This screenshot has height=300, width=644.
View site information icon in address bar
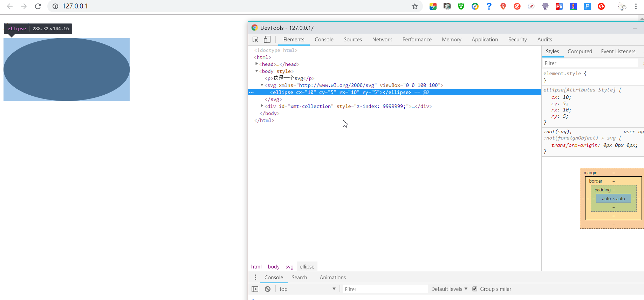pos(55,6)
